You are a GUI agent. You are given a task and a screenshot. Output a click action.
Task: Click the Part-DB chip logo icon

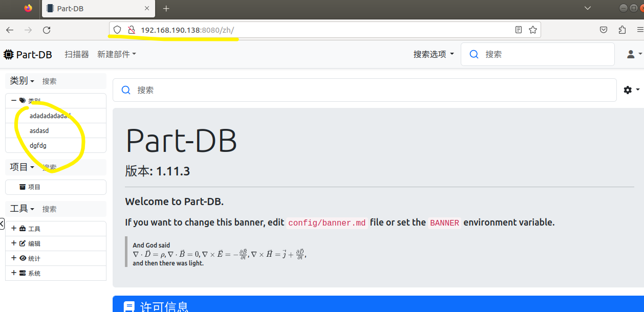pos(8,54)
